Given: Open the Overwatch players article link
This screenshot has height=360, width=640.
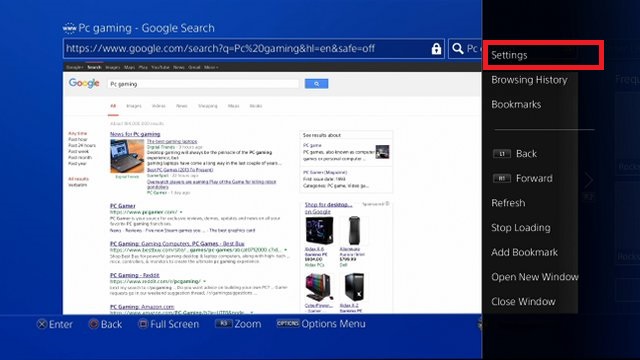Looking at the screenshot, I should 211,184.
